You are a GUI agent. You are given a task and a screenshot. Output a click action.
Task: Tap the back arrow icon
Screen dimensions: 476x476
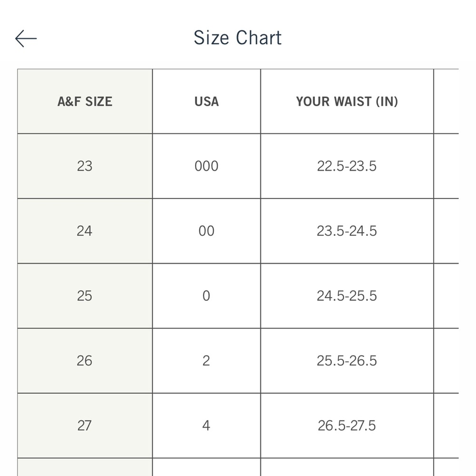[x=26, y=39]
